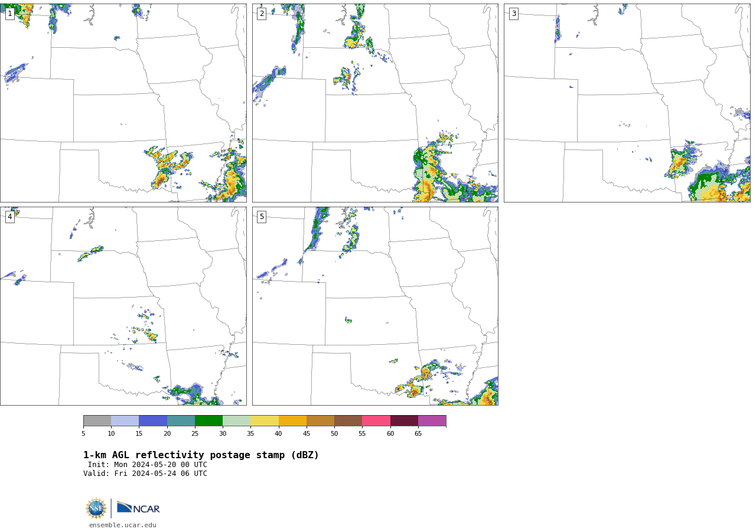The height and width of the screenshot is (532, 756).
Task: Open ensemble member 2 reflectivity map
Action: coord(375,103)
